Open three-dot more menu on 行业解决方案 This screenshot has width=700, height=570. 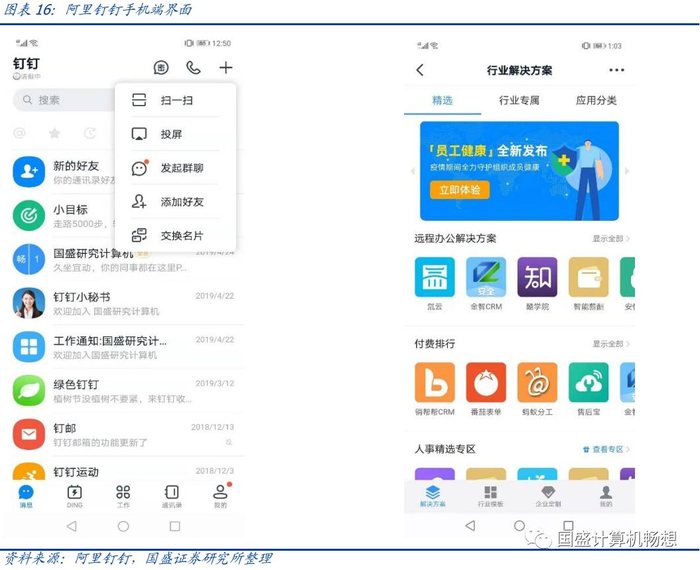click(x=617, y=70)
